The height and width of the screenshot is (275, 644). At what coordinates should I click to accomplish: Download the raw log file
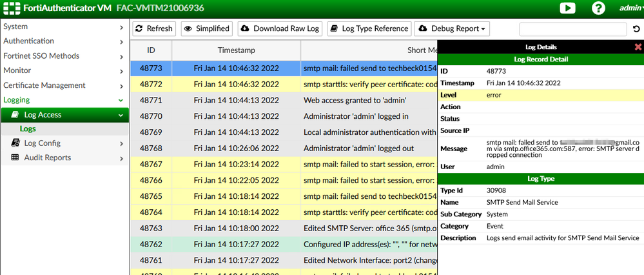click(280, 28)
